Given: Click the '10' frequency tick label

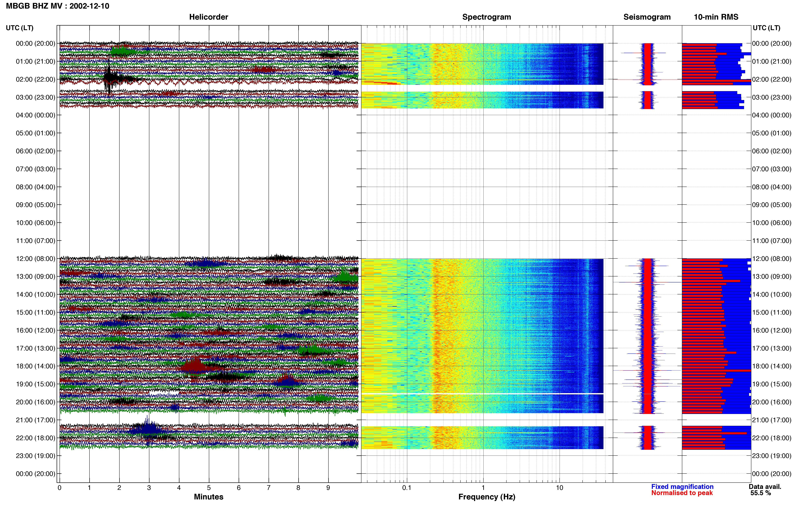Looking at the screenshot, I should [559, 487].
